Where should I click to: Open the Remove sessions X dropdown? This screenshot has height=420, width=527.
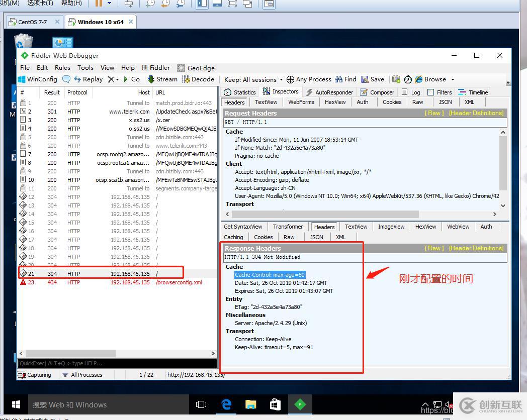(113, 79)
